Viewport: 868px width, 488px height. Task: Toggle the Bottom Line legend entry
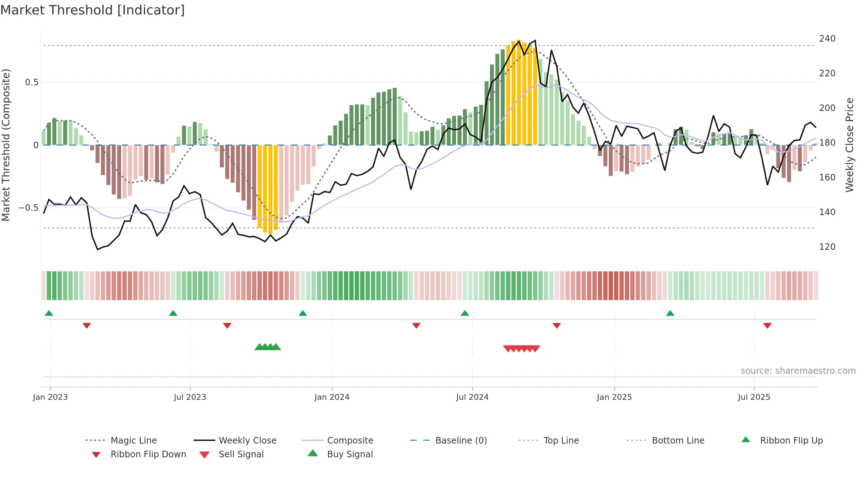click(665, 440)
